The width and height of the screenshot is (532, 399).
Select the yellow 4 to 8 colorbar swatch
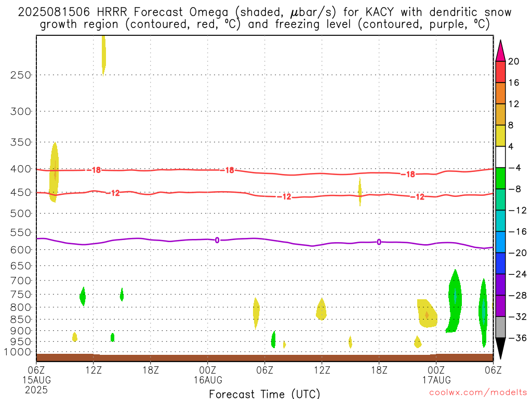[500, 136]
